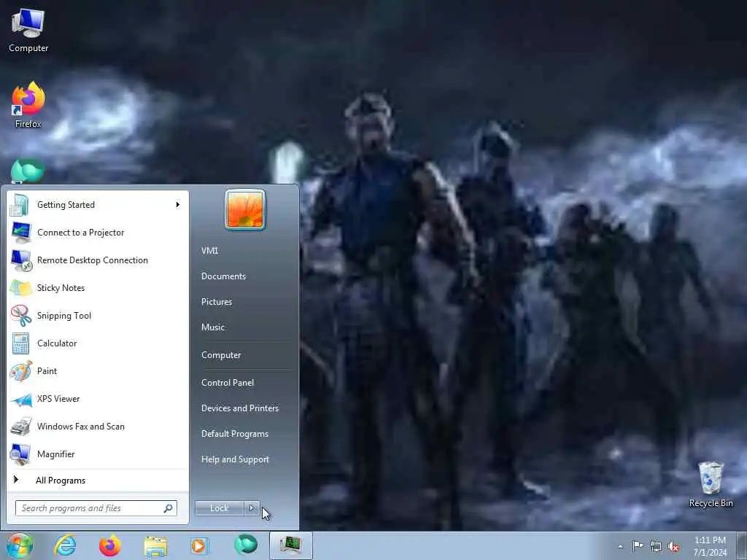Viewport: 747px width, 560px height.
Task: Launch Firefox from the taskbar
Action: (x=110, y=545)
